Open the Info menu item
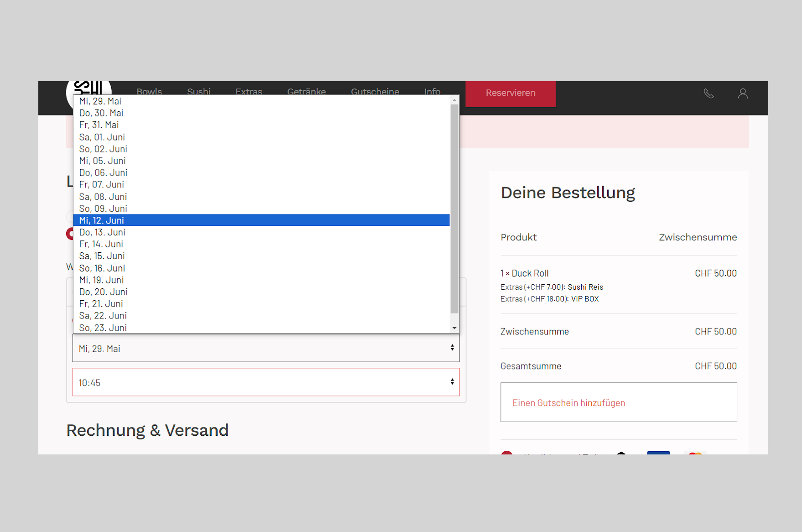 pyautogui.click(x=432, y=91)
